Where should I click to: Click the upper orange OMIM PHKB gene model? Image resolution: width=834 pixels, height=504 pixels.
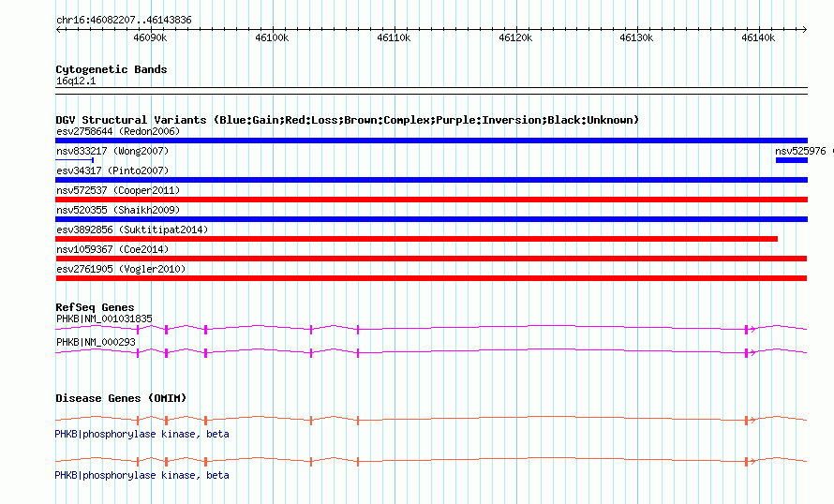pos(431,420)
